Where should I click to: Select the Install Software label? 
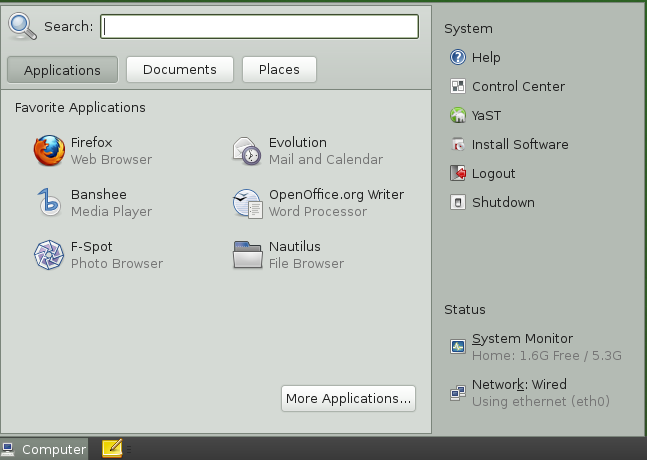[520, 144]
